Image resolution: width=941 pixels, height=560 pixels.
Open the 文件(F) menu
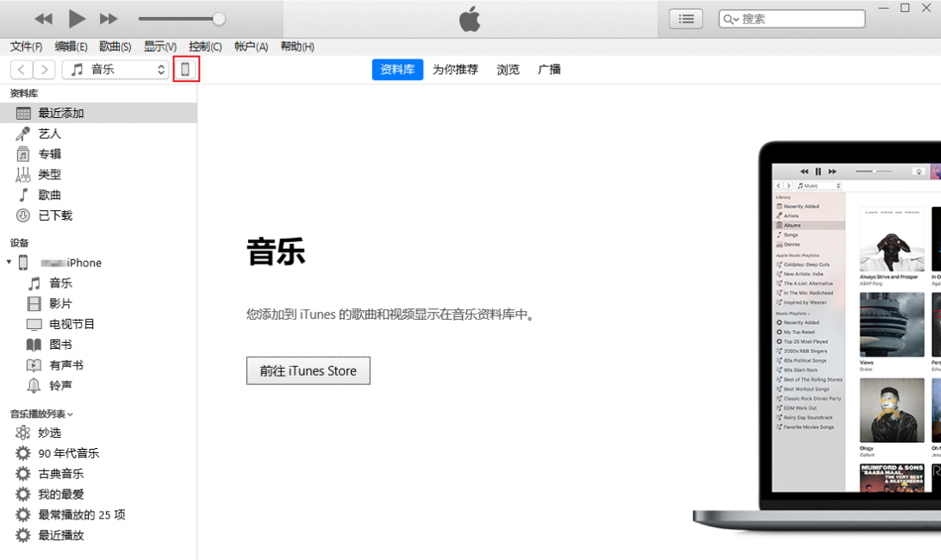pos(26,47)
